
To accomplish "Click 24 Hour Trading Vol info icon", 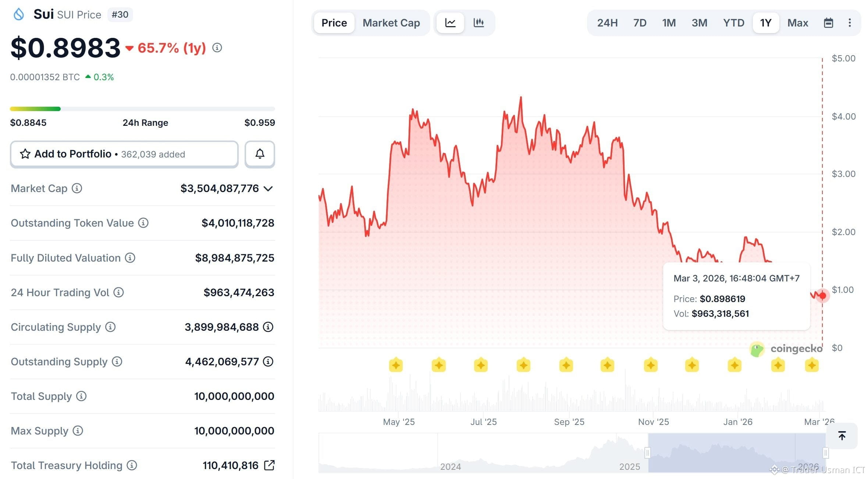I will pos(118,292).
